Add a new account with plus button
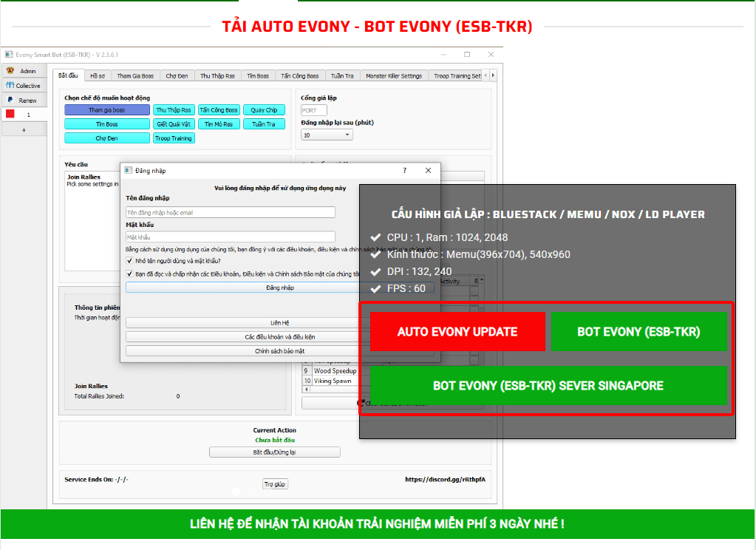 pos(23,129)
